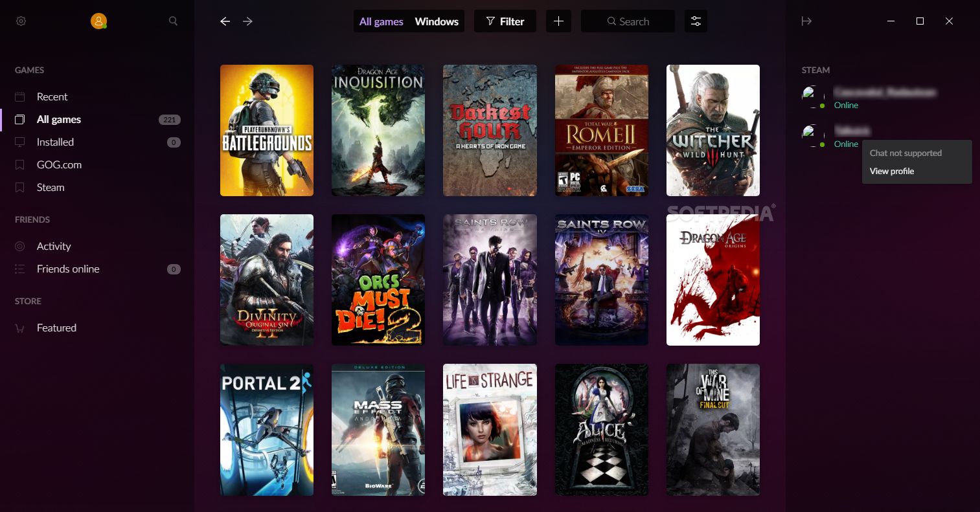Click the Activity circle icon
The image size is (980, 512).
(20, 246)
